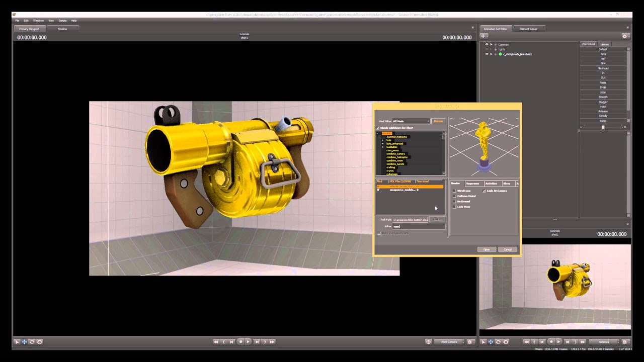644x362 pixels.
Task: Play the shot in secondary viewport
Action: 558,342
